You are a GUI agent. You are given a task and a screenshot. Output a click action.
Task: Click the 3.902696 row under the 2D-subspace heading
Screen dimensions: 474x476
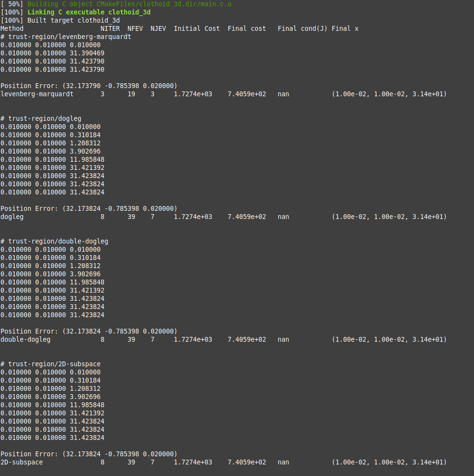point(51,397)
